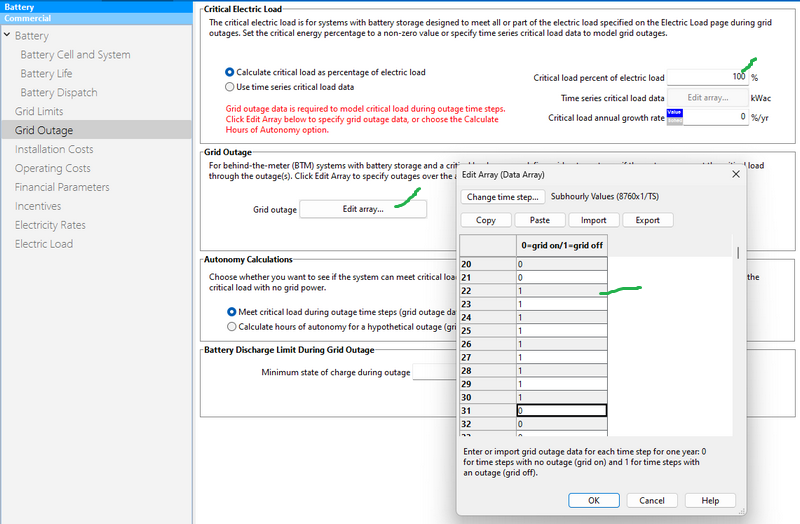Viewport: 800px width, 524px height.
Task: Click the Change time step button
Action: click(x=503, y=197)
